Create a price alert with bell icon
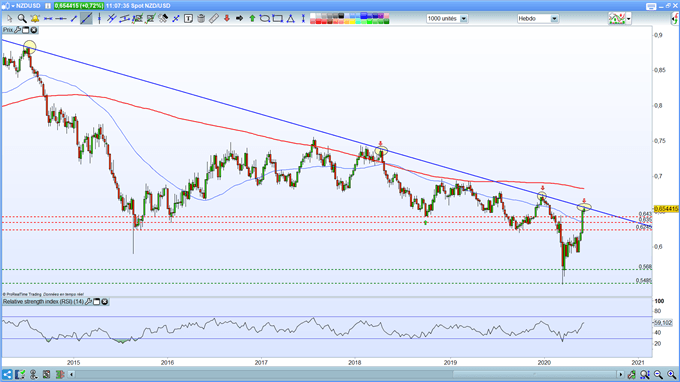This screenshot has width=680, height=382. (x=35, y=19)
